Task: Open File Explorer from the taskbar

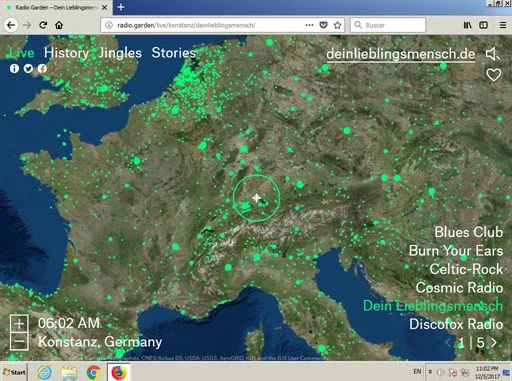Action: click(69, 372)
